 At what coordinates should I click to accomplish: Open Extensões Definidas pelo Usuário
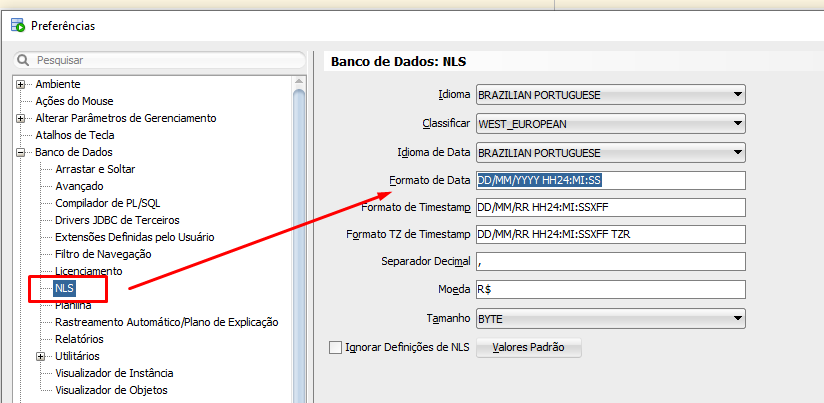(135, 237)
